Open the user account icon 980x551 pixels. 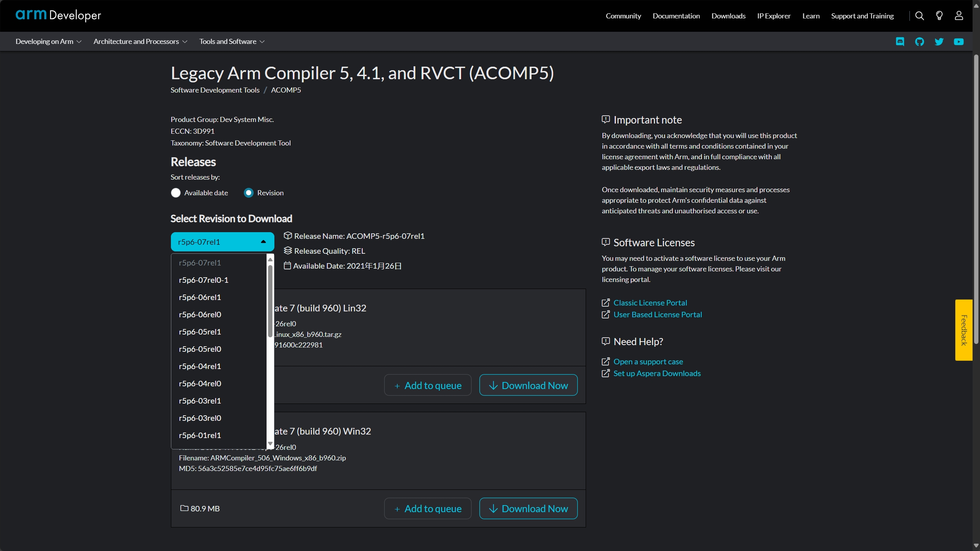[958, 16]
